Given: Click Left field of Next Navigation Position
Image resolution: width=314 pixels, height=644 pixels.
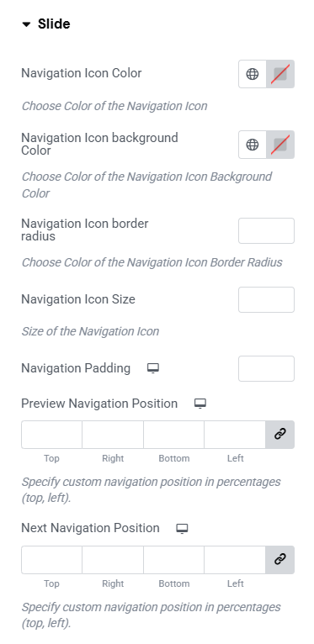Looking at the screenshot, I should point(235,559).
